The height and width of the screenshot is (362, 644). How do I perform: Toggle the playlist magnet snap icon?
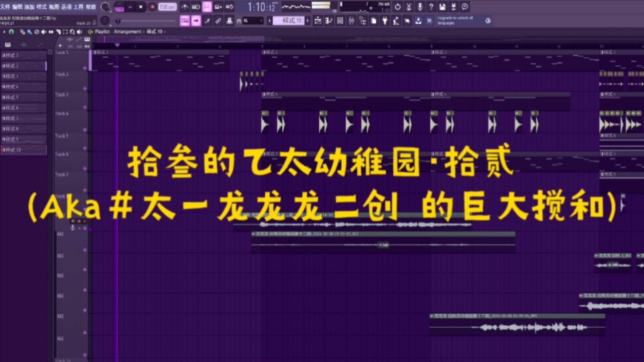coord(11,32)
